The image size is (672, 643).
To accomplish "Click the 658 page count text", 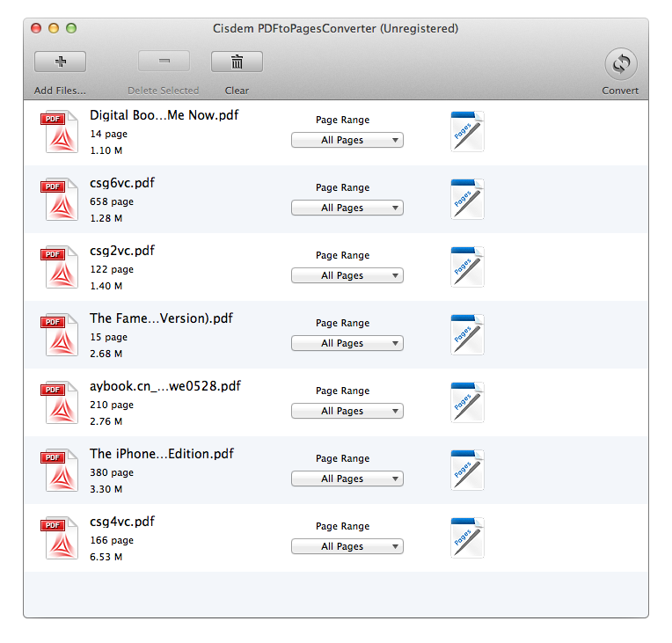I will point(112,202).
